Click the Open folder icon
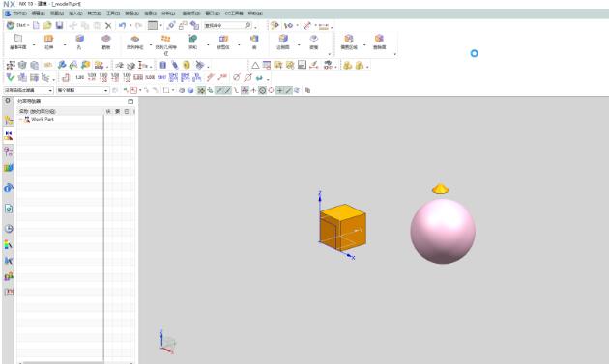 (47, 26)
